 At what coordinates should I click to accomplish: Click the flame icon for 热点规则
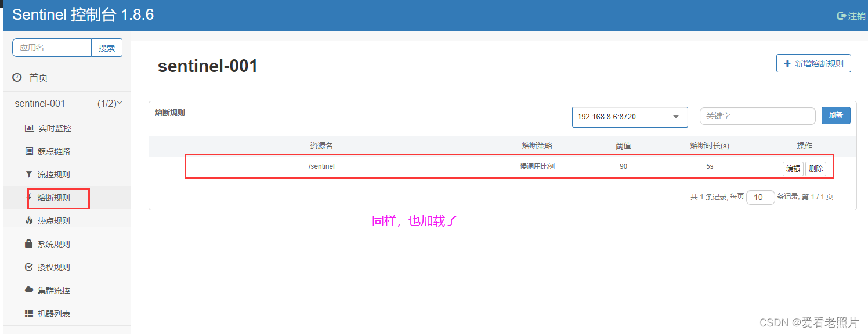pyautogui.click(x=29, y=220)
